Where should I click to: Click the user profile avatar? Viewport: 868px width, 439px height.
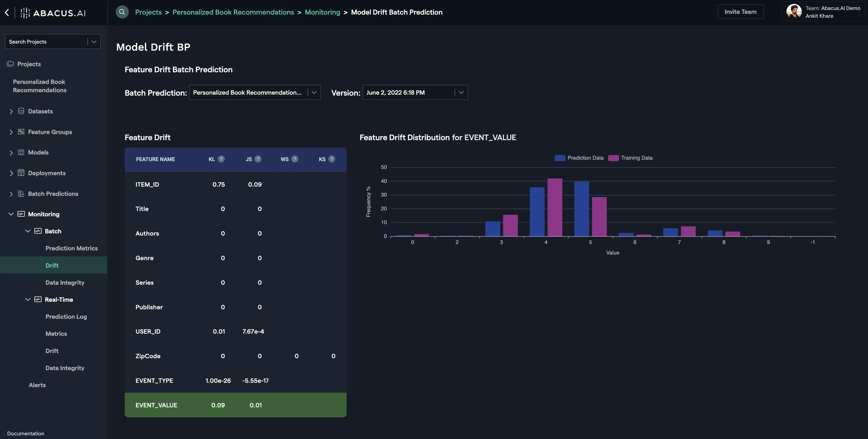(794, 12)
